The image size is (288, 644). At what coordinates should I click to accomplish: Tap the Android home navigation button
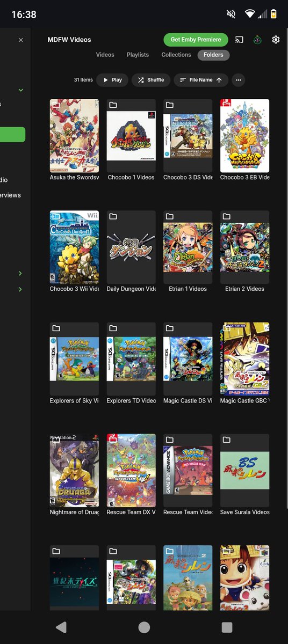(144, 627)
